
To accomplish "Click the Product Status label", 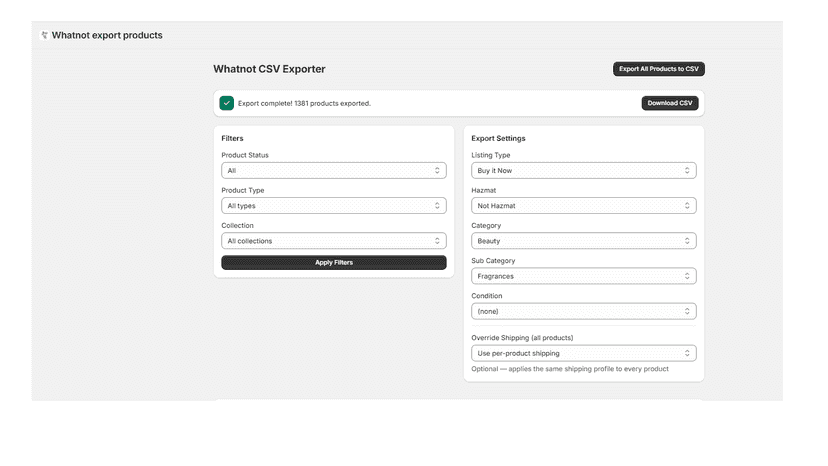I will (245, 155).
